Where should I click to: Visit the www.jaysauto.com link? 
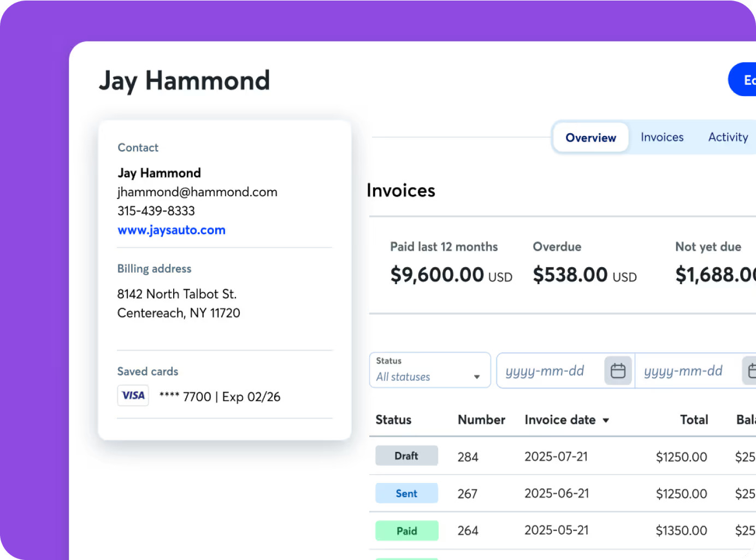[172, 230]
